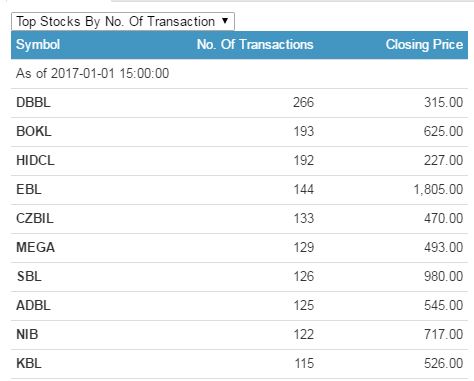Select the DBBL stock symbol
Image resolution: width=474 pixels, height=381 pixels.
pyautogui.click(x=33, y=102)
